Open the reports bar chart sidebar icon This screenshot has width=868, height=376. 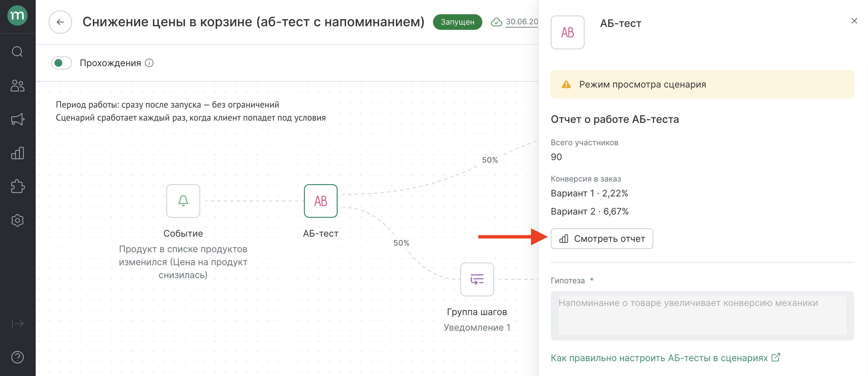(x=18, y=153)
